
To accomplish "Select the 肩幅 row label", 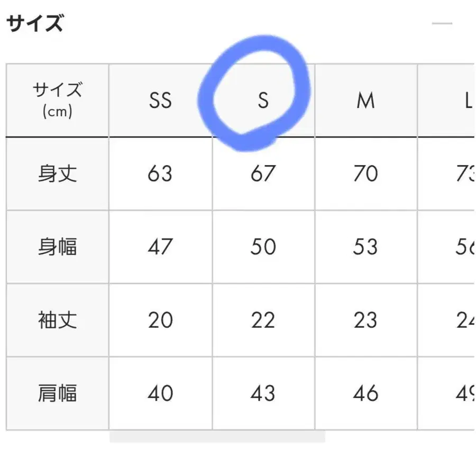I will (58, 393).
